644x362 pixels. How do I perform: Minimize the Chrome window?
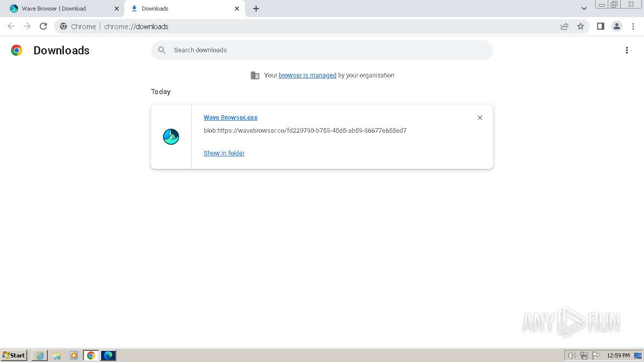tap(602, 5)
